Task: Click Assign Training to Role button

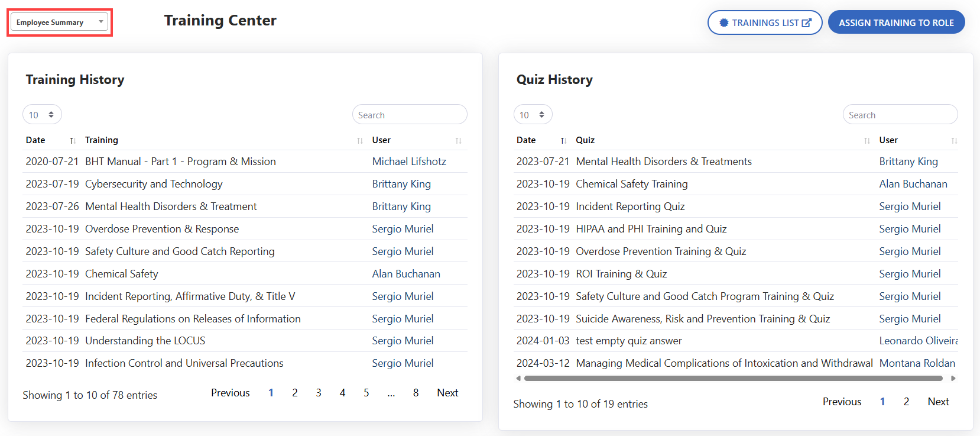Action: [896, 22]
